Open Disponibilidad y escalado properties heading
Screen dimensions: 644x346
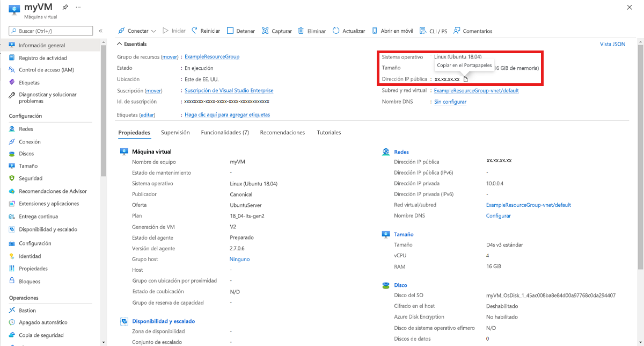(164, 321)
